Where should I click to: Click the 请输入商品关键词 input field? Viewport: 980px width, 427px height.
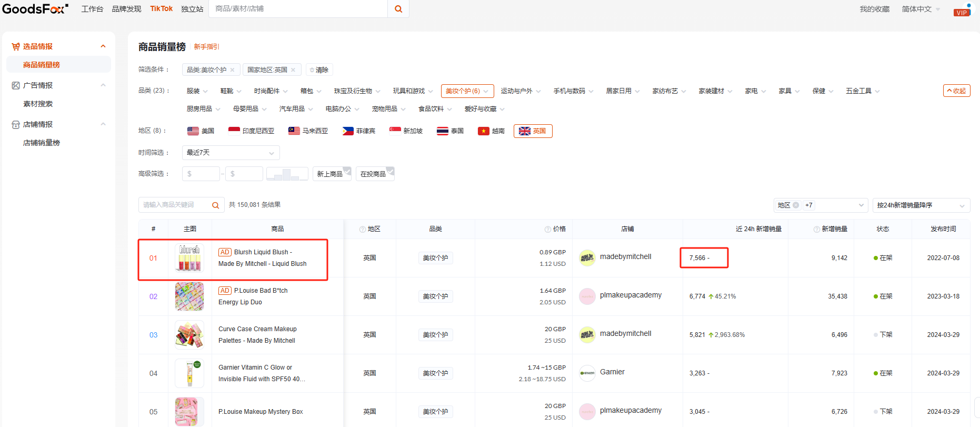[x=175, y=205]
